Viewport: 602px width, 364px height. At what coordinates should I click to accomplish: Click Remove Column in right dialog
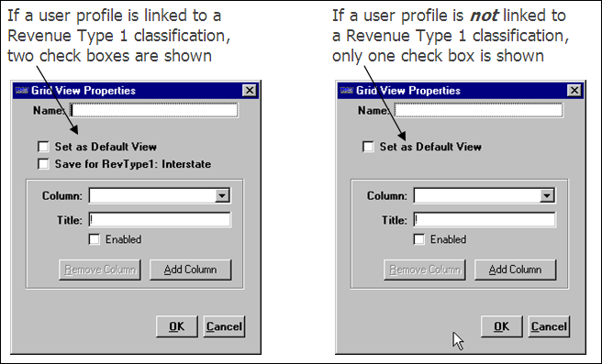[x=425, y=270]
